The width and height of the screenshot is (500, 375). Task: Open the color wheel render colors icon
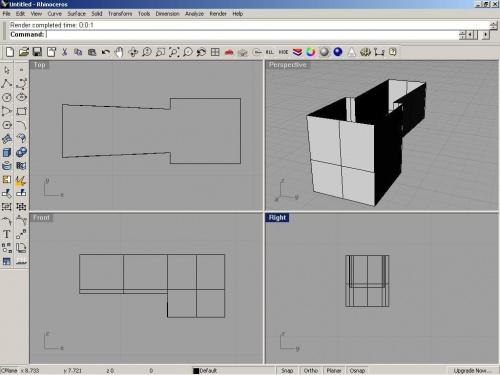pos(311,52)
